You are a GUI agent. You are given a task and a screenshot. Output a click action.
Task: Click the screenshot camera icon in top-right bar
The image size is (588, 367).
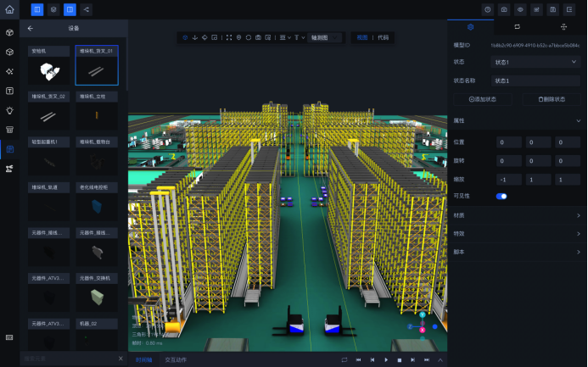point(504,9)
